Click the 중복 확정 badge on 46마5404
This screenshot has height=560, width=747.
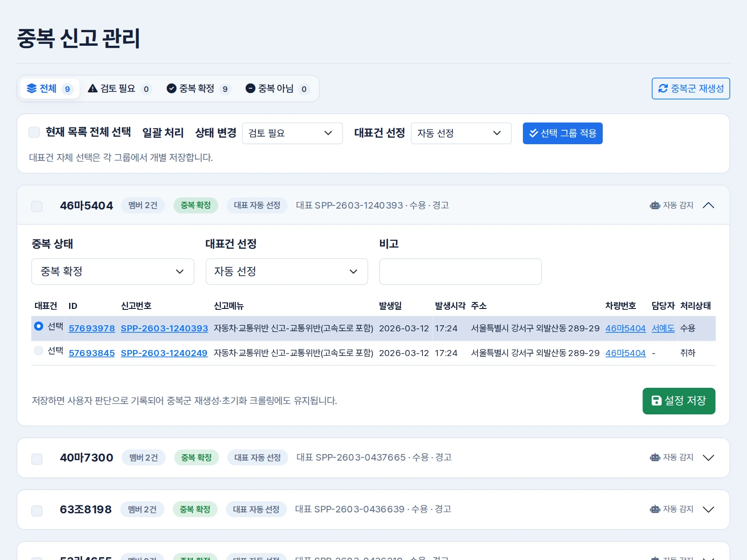(x=196, y=205)
